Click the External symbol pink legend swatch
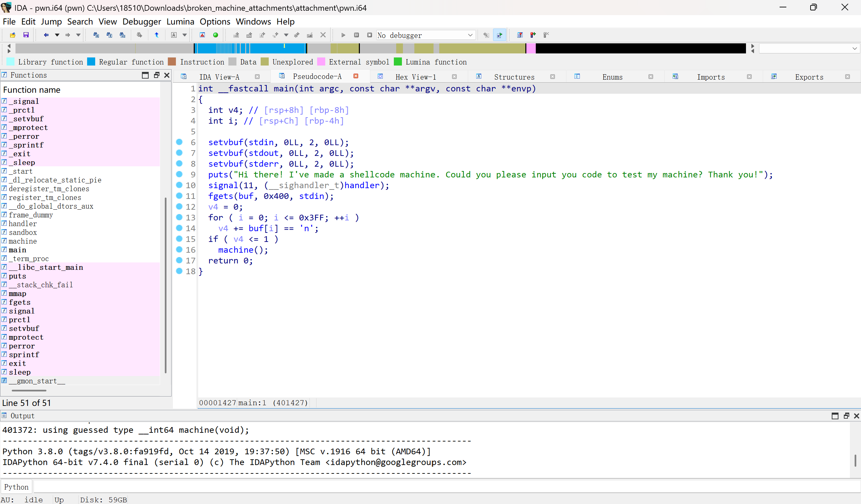Viewport: 861px width, 504px height. 321,62
